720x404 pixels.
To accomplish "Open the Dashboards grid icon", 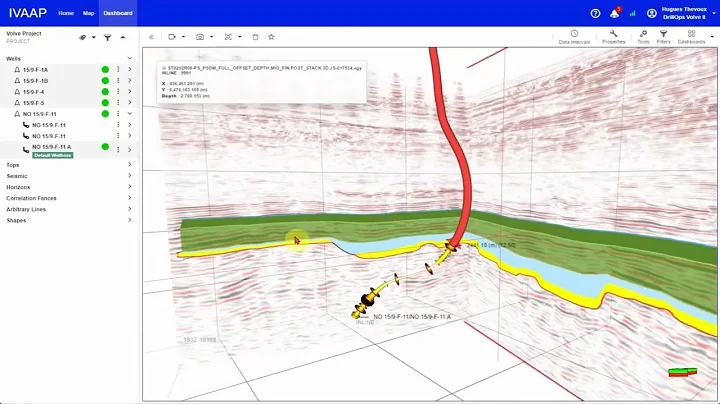I will (x=692, y=37).
